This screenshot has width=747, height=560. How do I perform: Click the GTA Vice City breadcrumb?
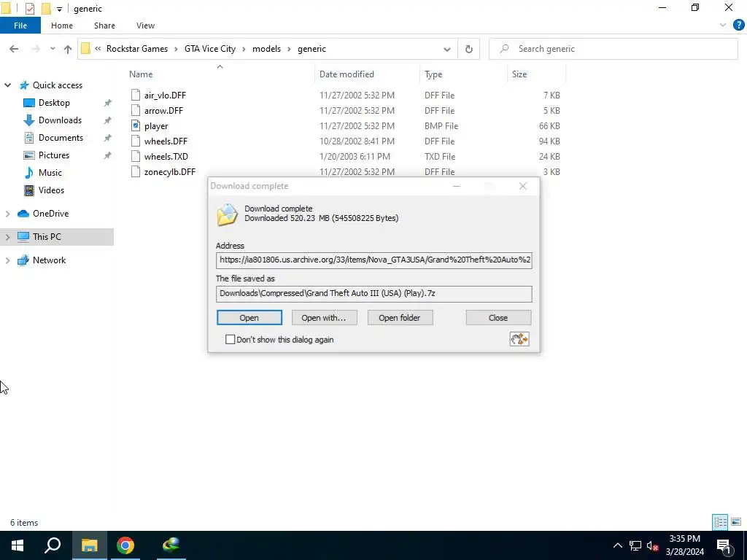point(210,49)
